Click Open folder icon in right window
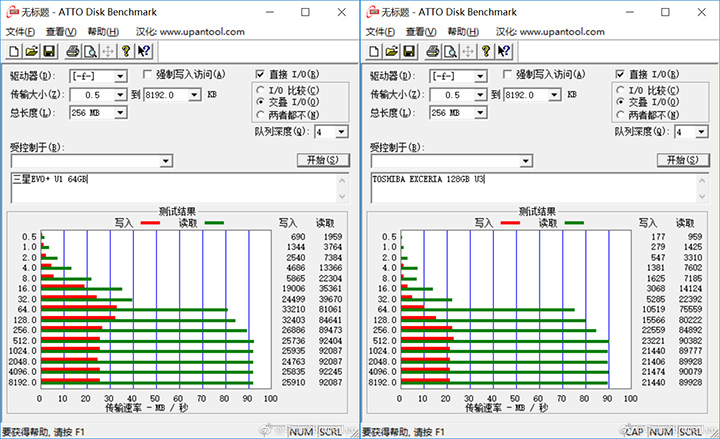Viewport: 720px width, 439px height. (392, 51)
